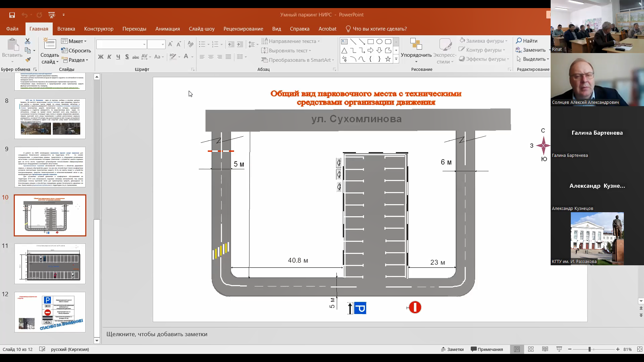Toggle the Заметки notes pane
Viewport: 644px width, 362px height.
[452, 349]
